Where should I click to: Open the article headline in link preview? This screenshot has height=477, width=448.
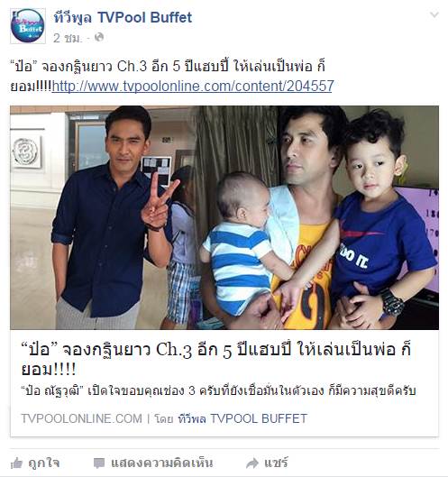click(x=216, y=359)
